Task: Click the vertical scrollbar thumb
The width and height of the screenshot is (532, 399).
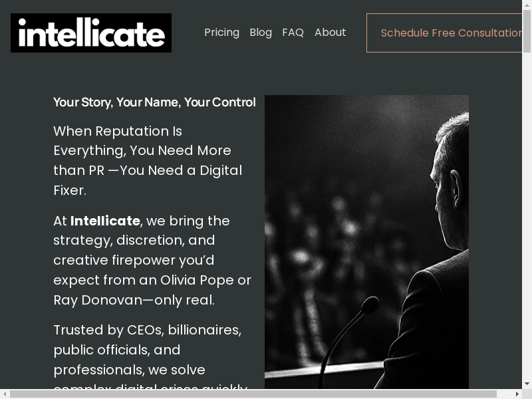Action: (x=527, y=32)
